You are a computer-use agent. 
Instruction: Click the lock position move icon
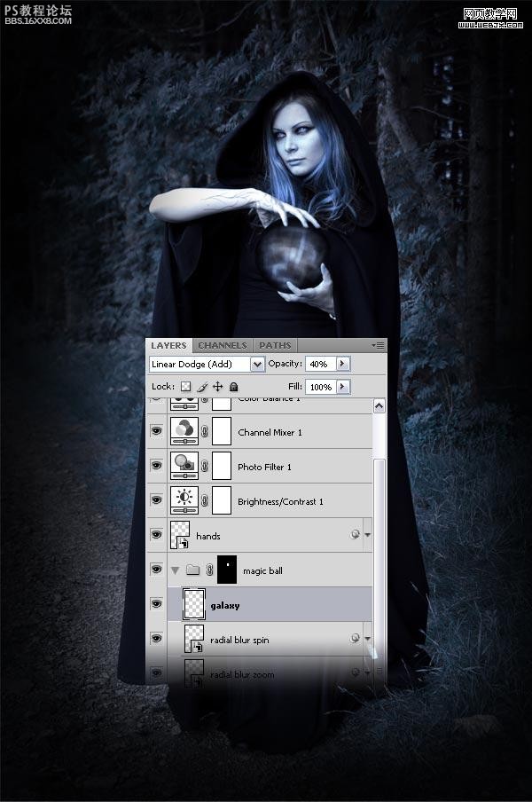coord(218,387)
